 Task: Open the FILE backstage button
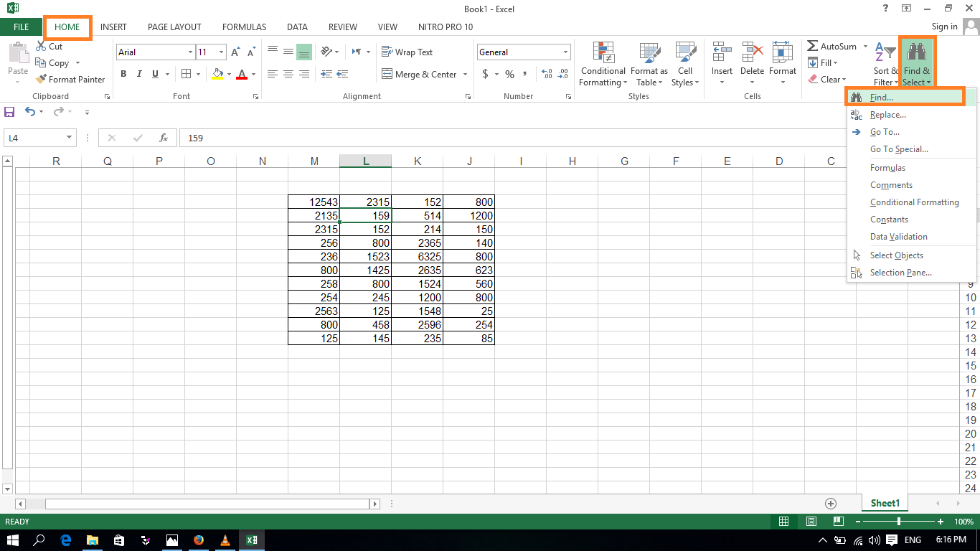pyautogui.click(x=22, y=27)
